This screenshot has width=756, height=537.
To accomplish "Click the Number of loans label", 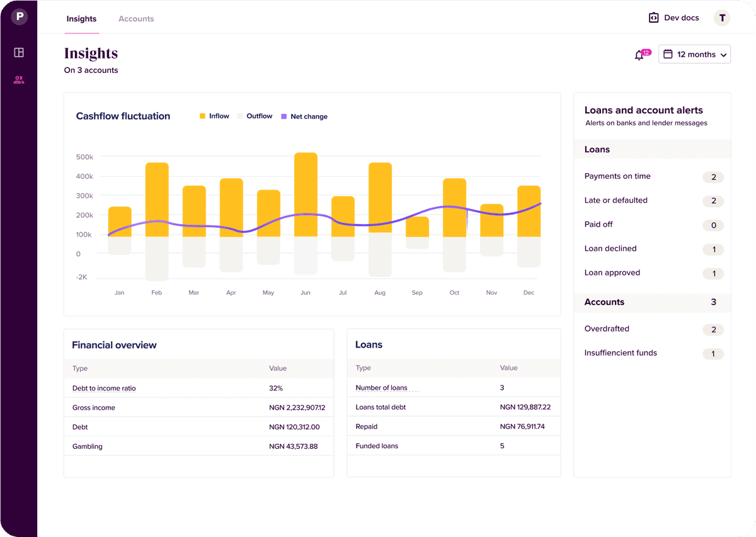I will click(x=381, y=388).
